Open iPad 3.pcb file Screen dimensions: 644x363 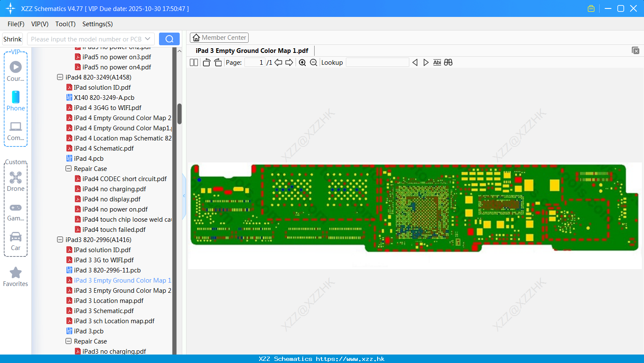(88, 331)
